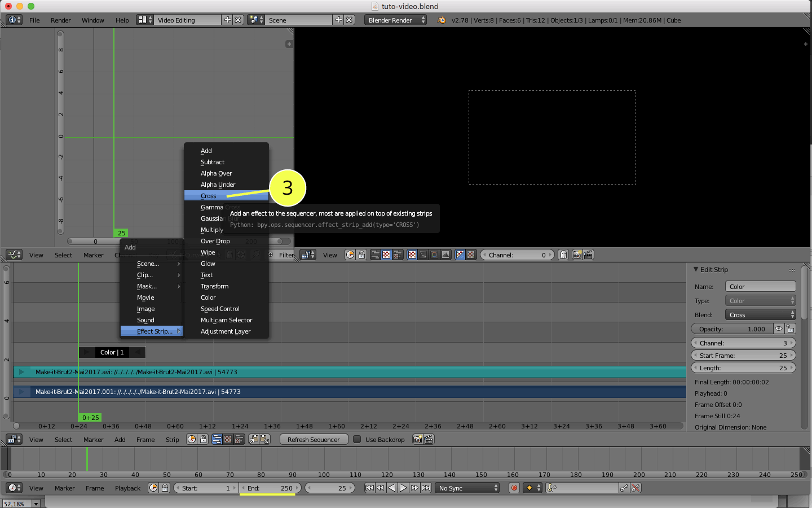
Task: Open Strip menu in sequencer header
Action: tap(172, 440)
